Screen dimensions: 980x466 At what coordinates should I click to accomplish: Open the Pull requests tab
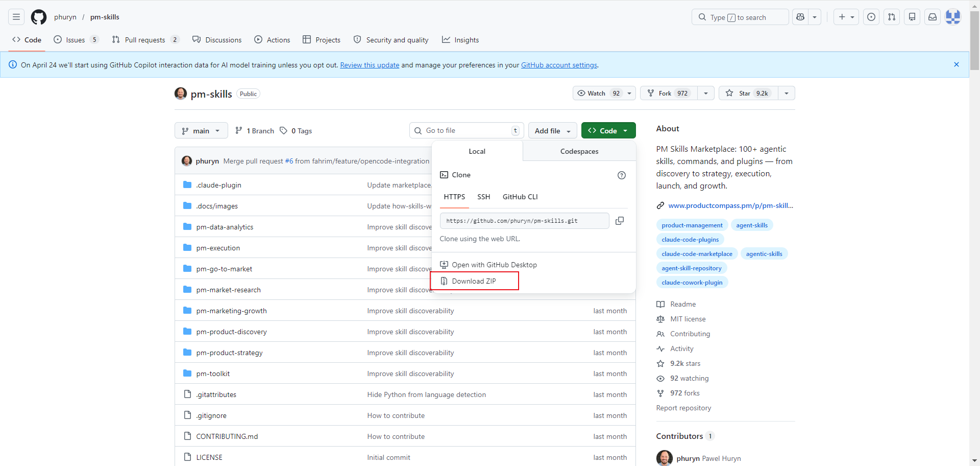click(x=145, y=40)
